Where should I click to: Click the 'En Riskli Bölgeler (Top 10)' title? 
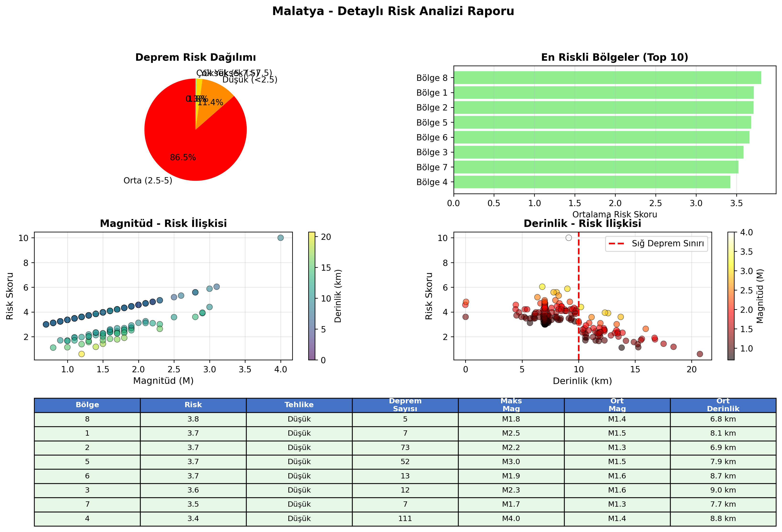614,57
